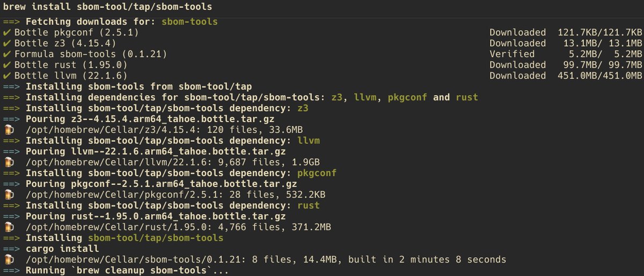Click the checkmark beside Bottle rust (1.95.0)
The width and height of the screenshot is (644, 276).
pyautogui.click(x=6, y=65)
